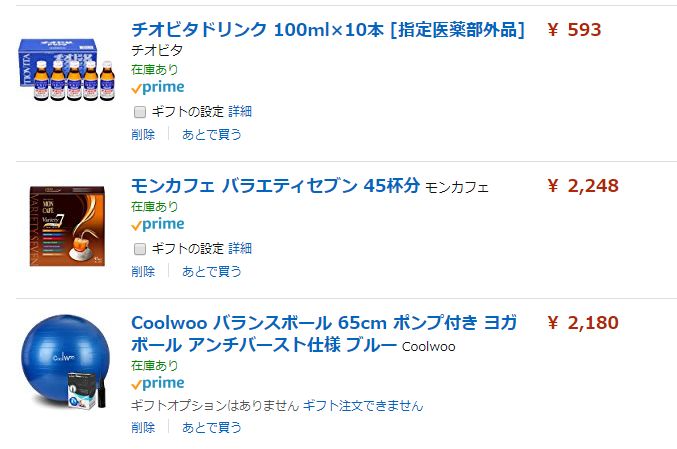Save the Coolwoo ball with あとで買う

click(211, 428)
